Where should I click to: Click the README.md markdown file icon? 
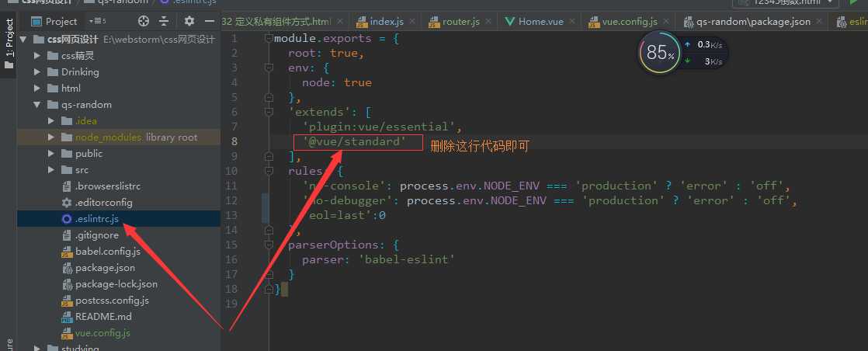click(x=67, y=318)
